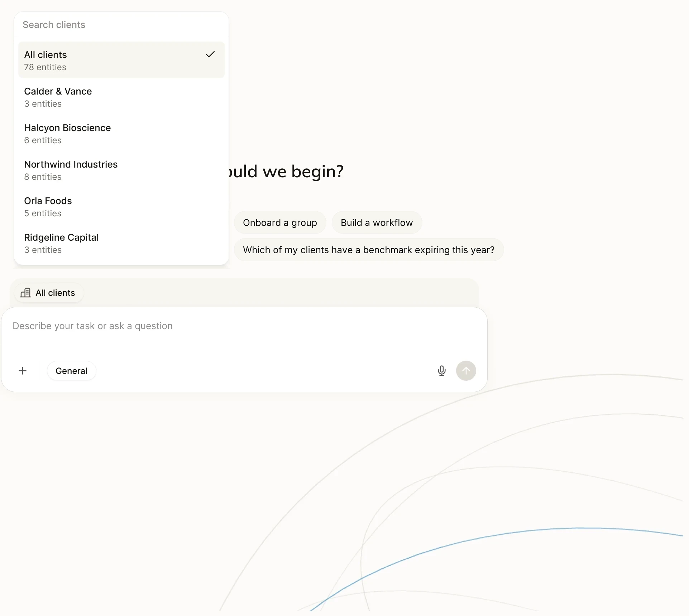The image size is (689, 616).
Task: Open the All clients selector chip
Action: 49,293
